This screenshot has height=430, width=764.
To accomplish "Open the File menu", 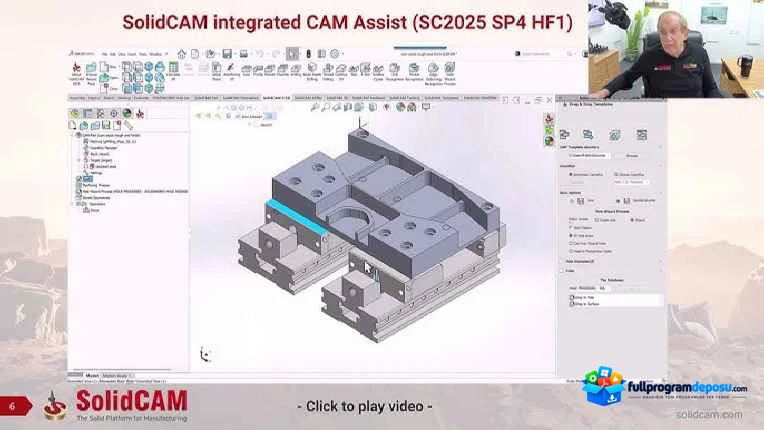I will (105, 54).
